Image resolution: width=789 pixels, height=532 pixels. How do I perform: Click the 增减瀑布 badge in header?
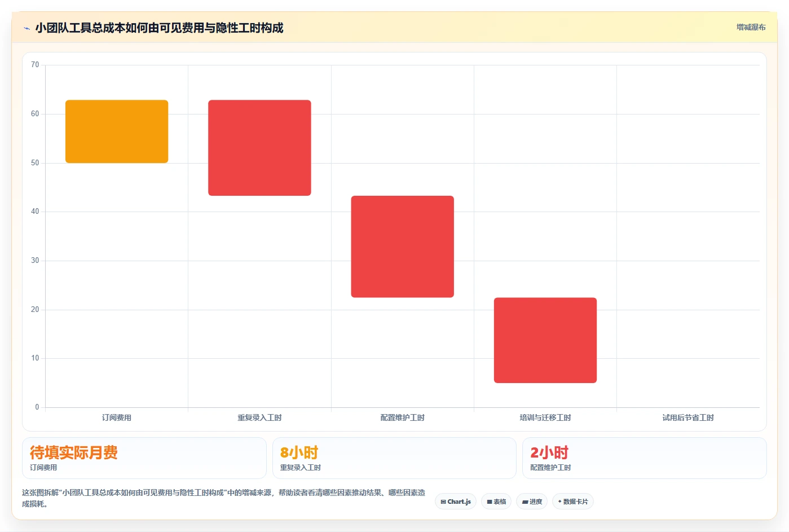click(751, 27)
